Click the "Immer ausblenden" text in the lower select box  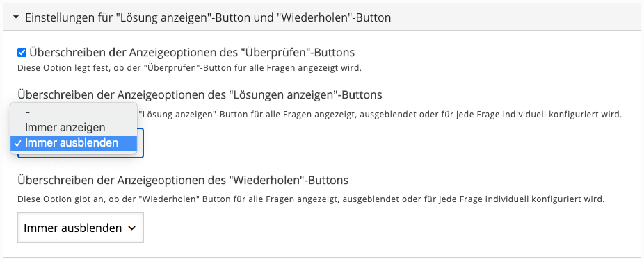tap(73, 228)
